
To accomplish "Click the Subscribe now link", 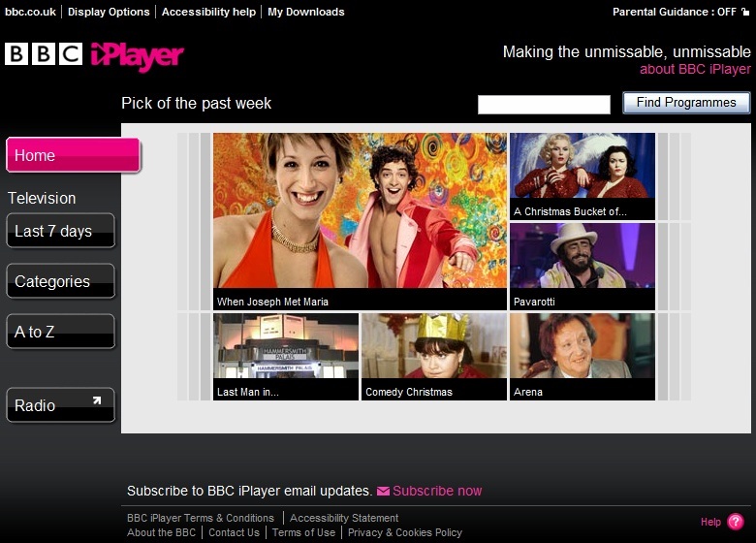I will pos(437,491).
